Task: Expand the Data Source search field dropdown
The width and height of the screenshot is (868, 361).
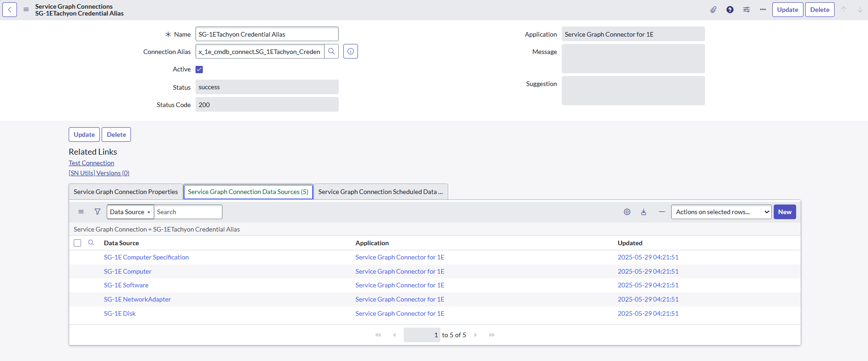Action: pyautogui.click(x=130, y=212)
